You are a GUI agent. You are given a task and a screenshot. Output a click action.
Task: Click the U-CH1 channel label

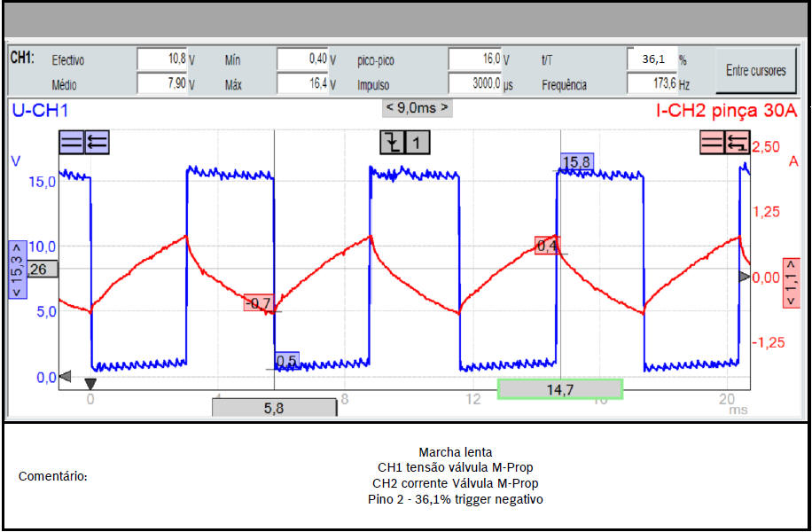coord(40,111)
